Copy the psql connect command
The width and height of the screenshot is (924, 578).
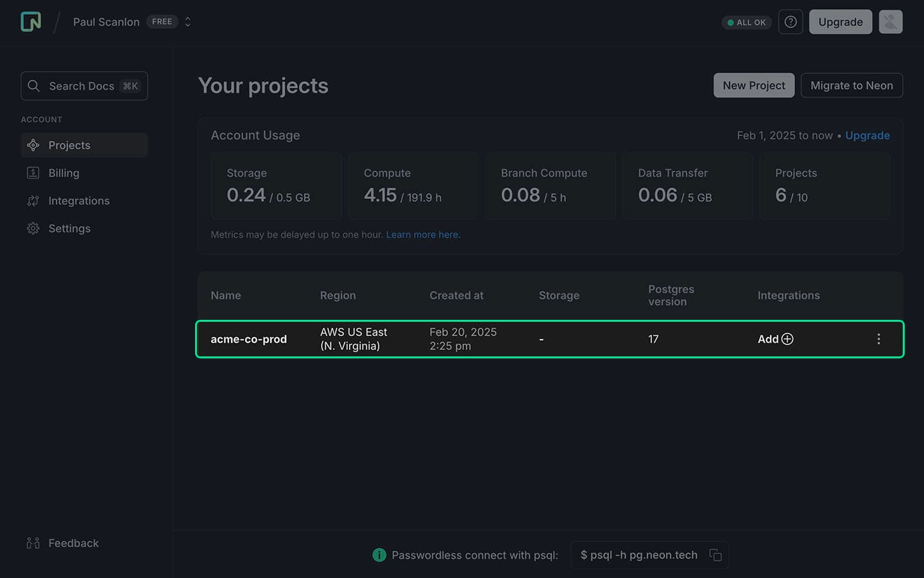pyautogui.click(x=715, y=555)
